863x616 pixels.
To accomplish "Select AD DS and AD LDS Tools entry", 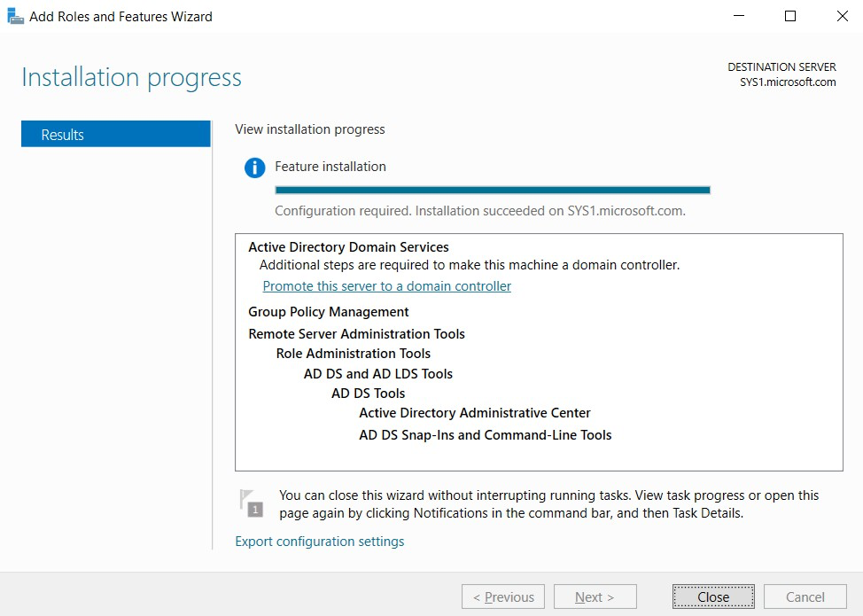I will coord(378,374).
